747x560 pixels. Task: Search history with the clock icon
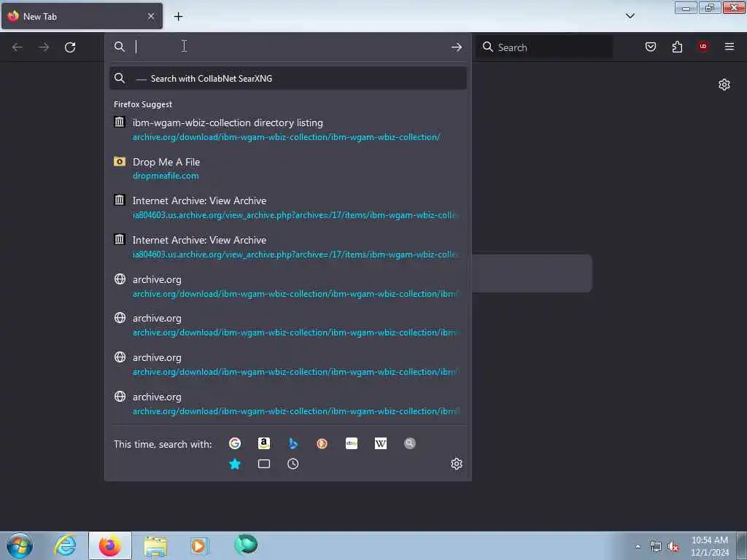(x=293, y=464)
